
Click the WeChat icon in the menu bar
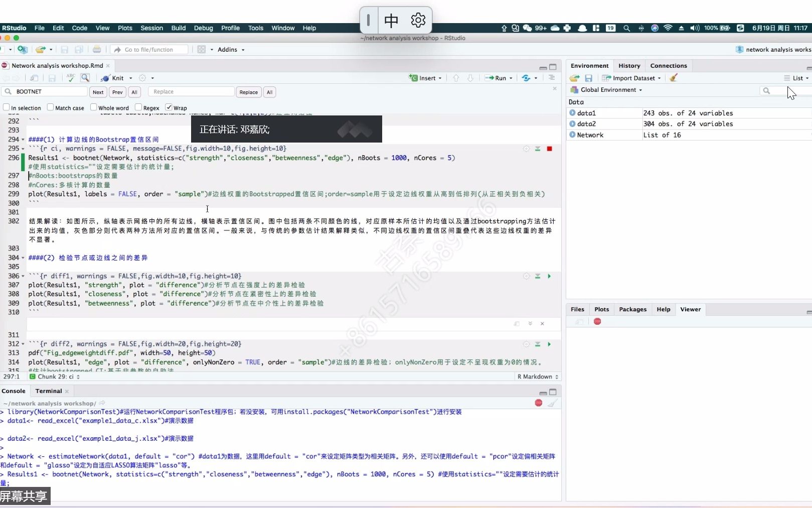coord(527,28)
